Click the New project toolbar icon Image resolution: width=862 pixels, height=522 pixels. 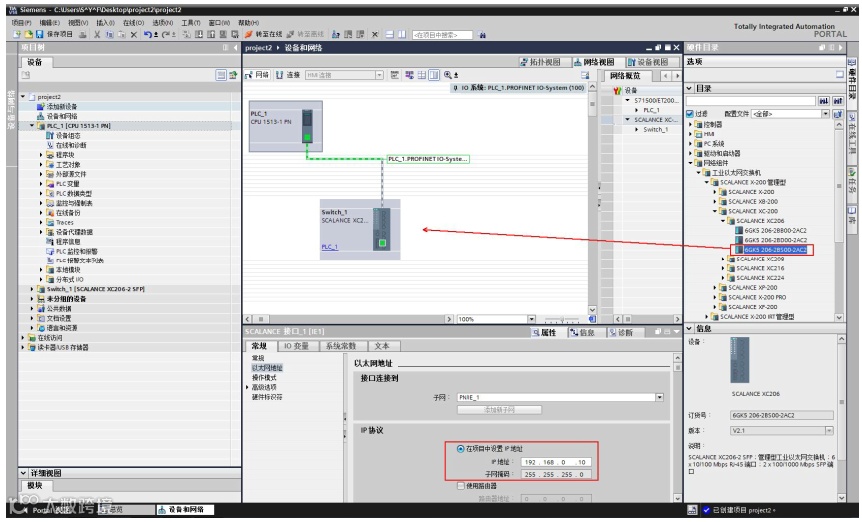coord(17,34)
